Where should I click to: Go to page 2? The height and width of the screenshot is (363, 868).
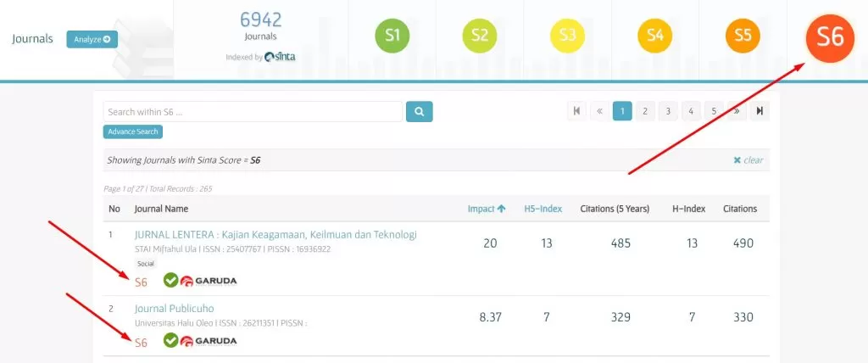tap(645, 111)
